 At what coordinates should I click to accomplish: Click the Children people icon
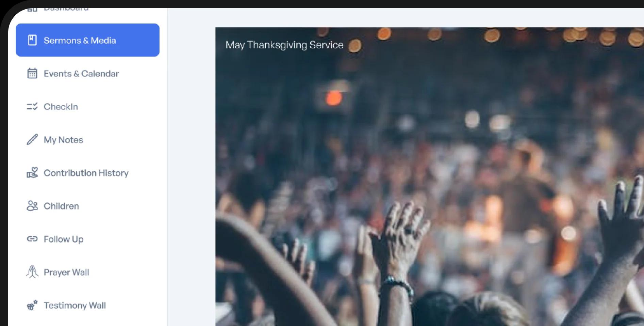(x=32, y=206)
